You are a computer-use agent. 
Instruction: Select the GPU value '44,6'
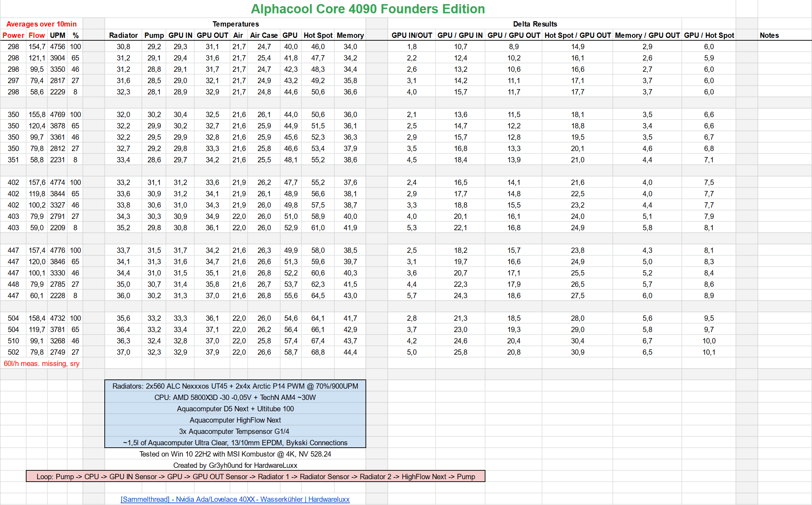click(x=291, y=92)
